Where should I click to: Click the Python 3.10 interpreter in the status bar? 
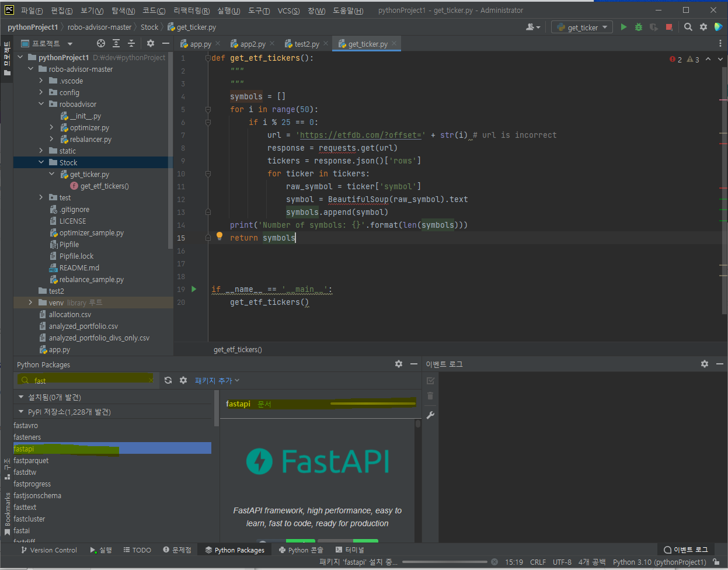[x=659, y=562]
